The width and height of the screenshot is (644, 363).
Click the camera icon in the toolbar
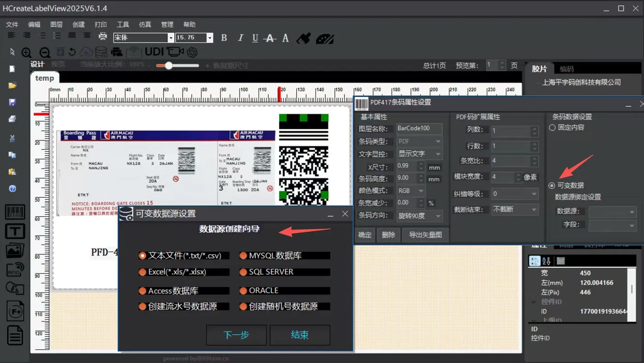coord(175,52)
